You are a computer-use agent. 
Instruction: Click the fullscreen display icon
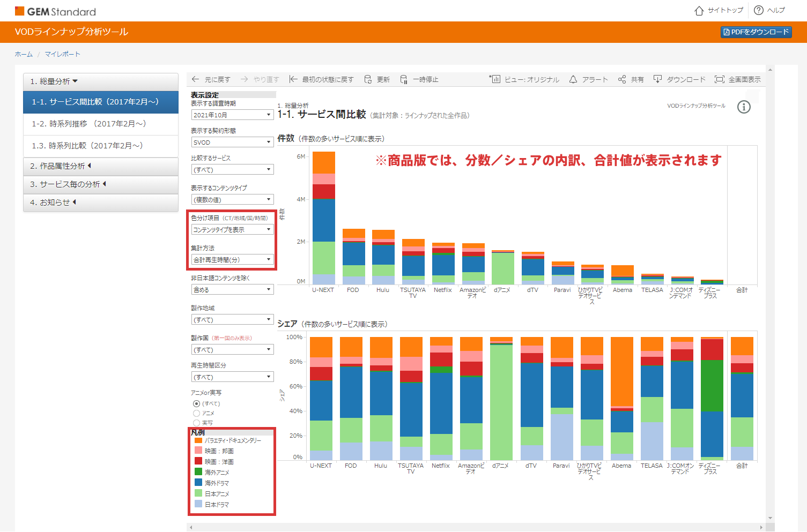(x=720, y=79)
